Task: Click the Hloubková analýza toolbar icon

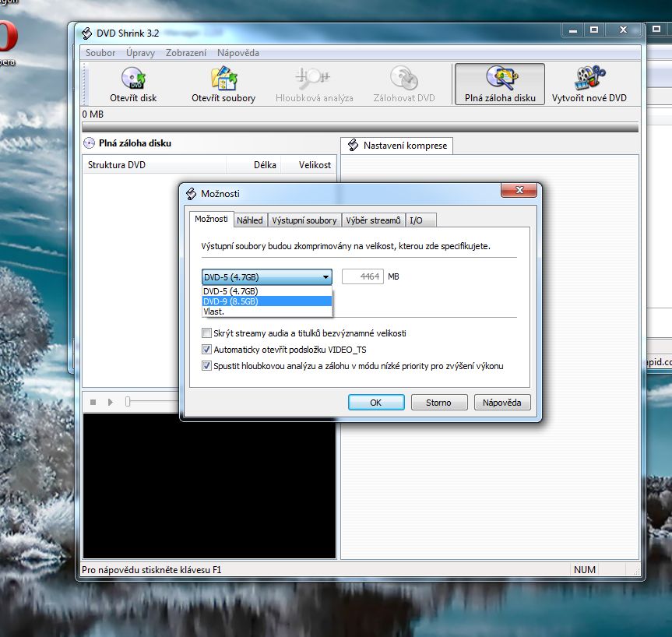Action: click(x=313, y=77)
